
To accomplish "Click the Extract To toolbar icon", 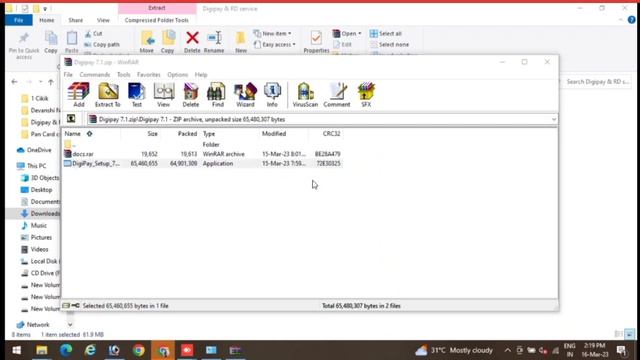I will [108, 95].
